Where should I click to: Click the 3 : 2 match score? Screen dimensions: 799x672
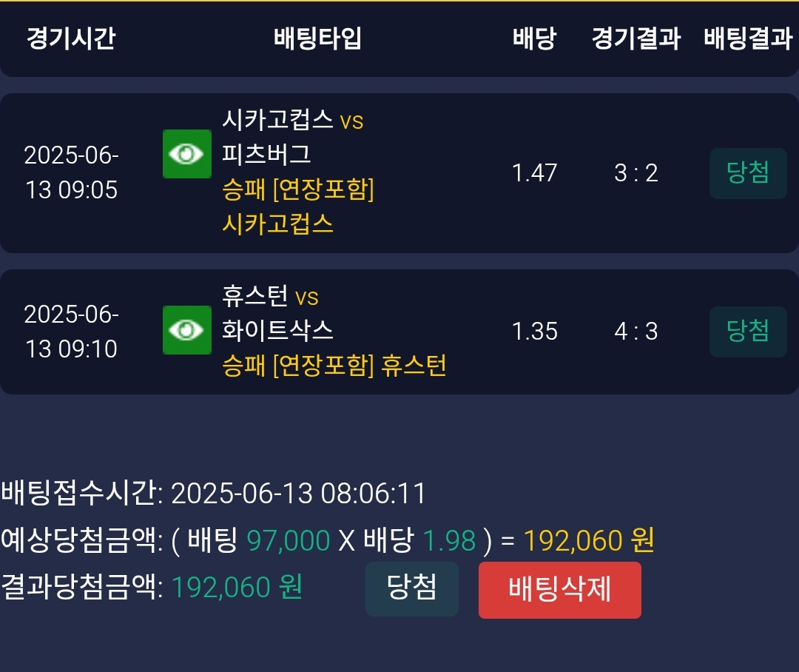coord(636,173)
